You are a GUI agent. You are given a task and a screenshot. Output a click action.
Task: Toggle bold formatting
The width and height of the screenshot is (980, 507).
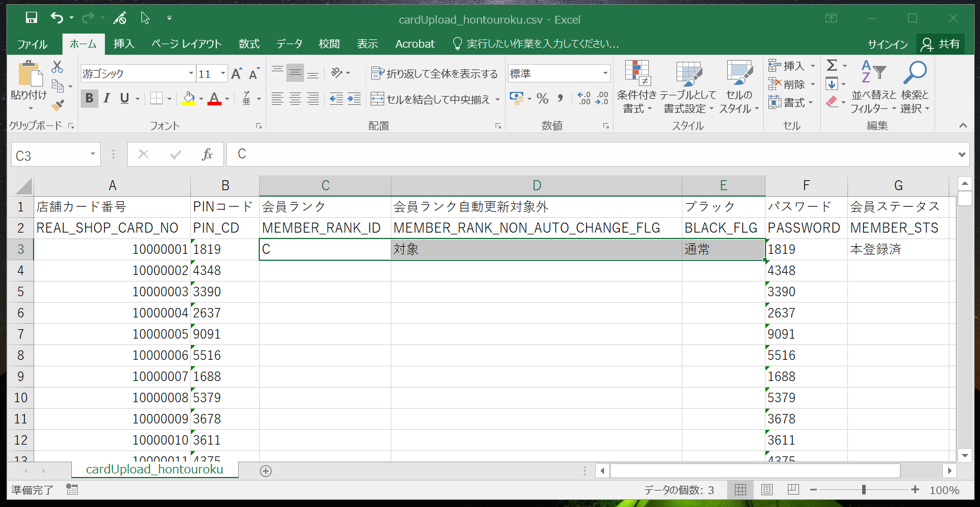tap(90, 98)
